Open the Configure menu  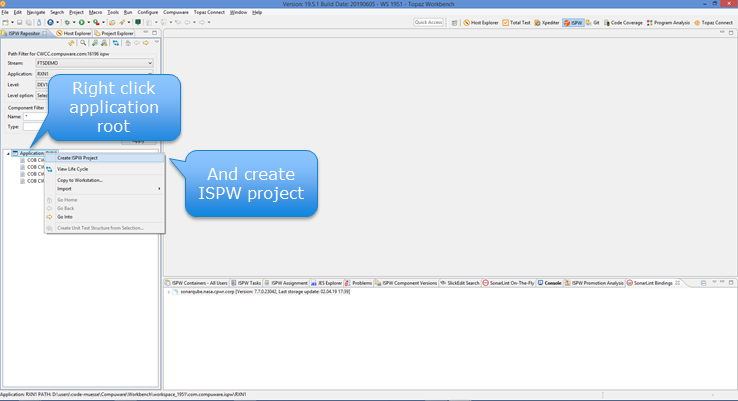click(148, 12)
